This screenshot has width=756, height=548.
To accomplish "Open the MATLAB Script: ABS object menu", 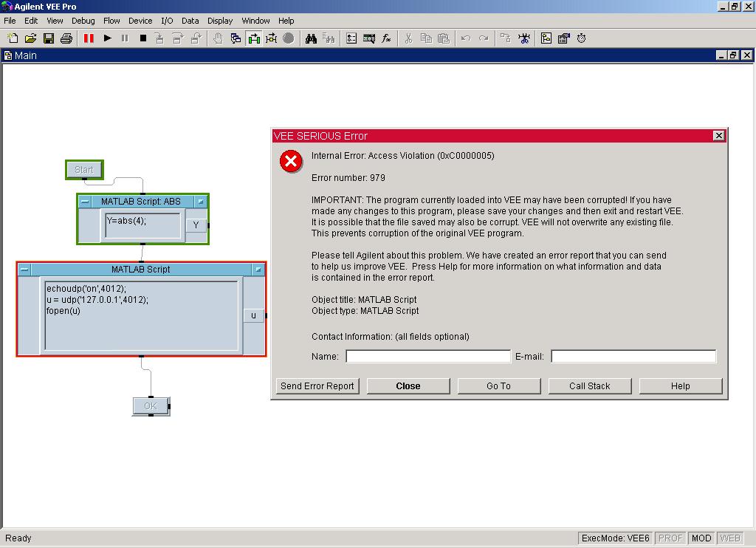I will coord(86,202).
